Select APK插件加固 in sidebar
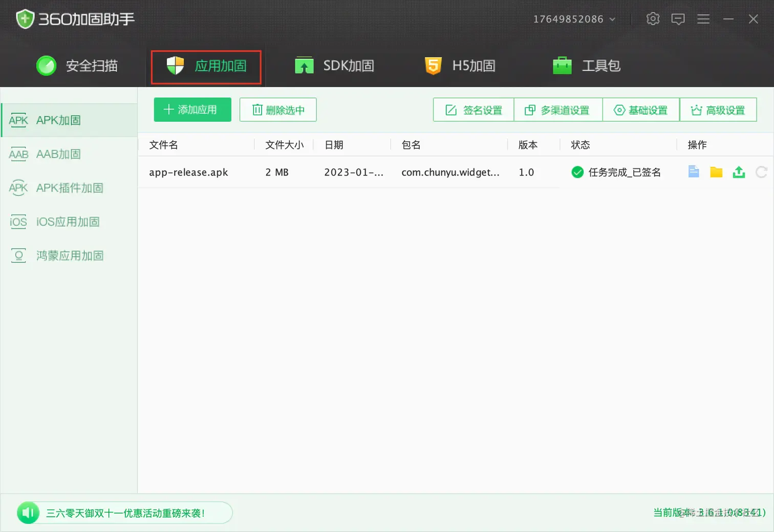Screen dimensions: 774x532 coord(69,188)
